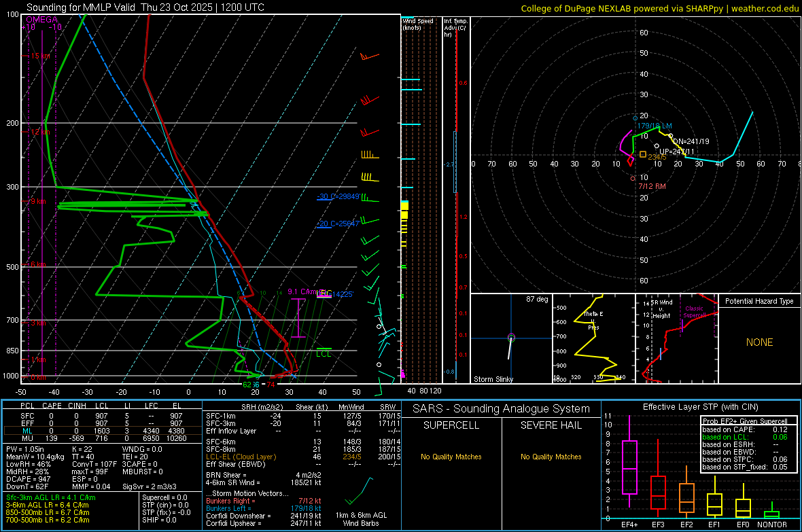Select the '-20 C=25647' level label
This screenshot has height=532, width=802.
pos(338,224)
